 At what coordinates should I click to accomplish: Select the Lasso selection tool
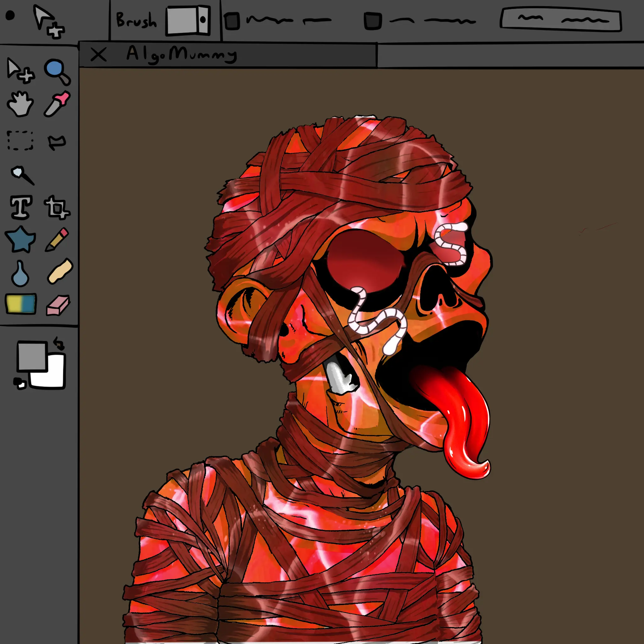click(57, 142)
